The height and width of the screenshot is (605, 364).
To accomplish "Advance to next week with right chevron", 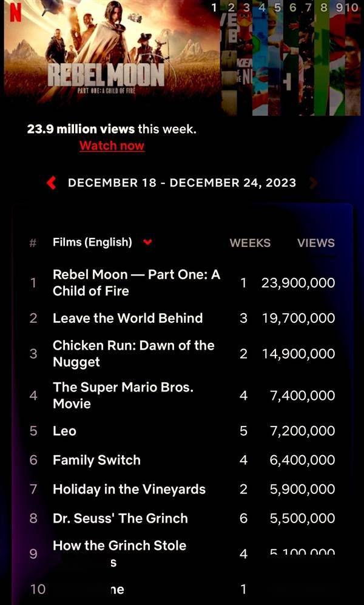I will click(313, 183).
